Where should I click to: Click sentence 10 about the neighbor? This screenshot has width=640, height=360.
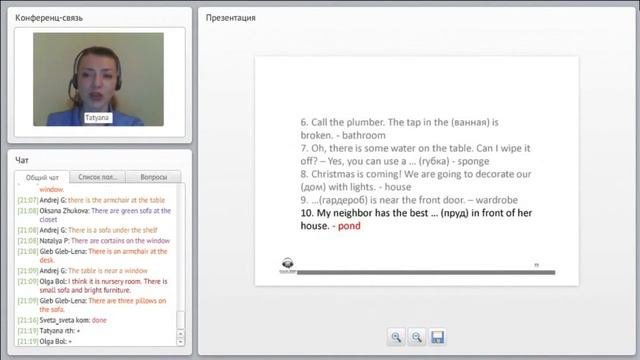[x=416, y=219]
